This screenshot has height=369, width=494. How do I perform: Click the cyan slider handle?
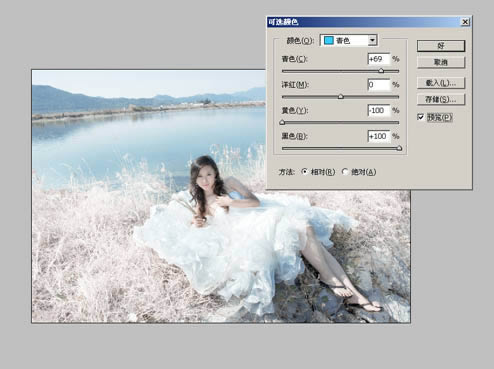[381, 71]
